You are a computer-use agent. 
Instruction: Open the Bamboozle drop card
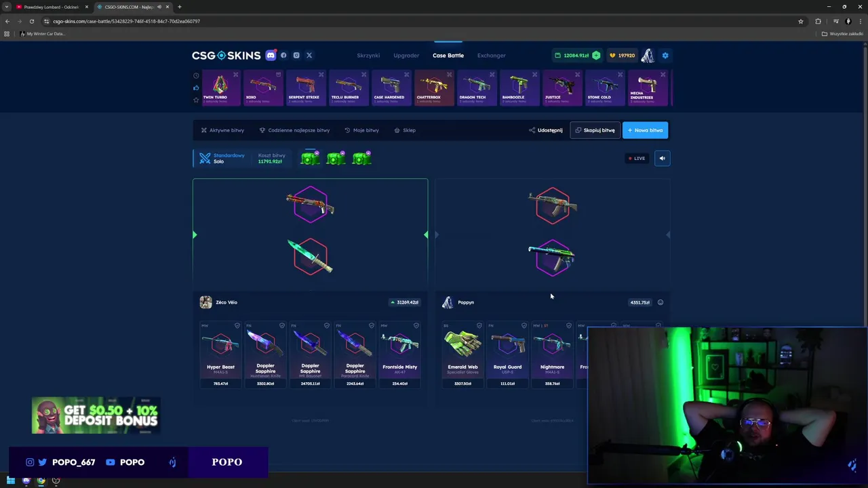click(519, 88)
